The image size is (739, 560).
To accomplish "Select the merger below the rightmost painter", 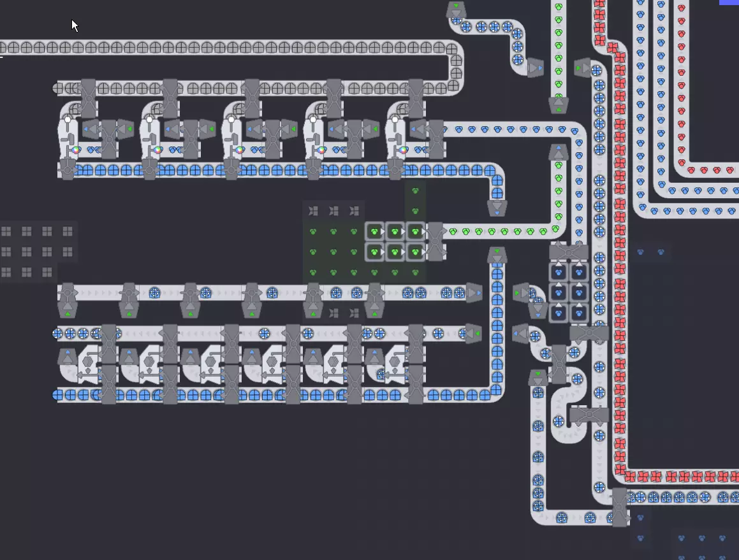I will click(395, 169).
